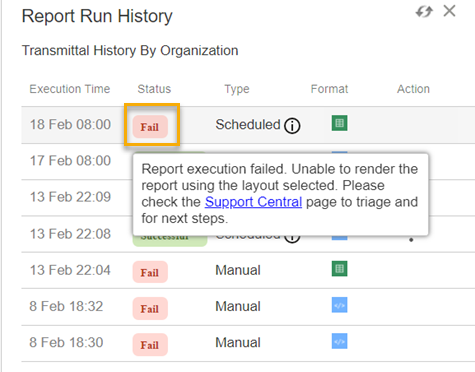475x372 pixels.
Task: Click the Fail status for 13 Feb 22:04
Action: click(x=150, y=272)
